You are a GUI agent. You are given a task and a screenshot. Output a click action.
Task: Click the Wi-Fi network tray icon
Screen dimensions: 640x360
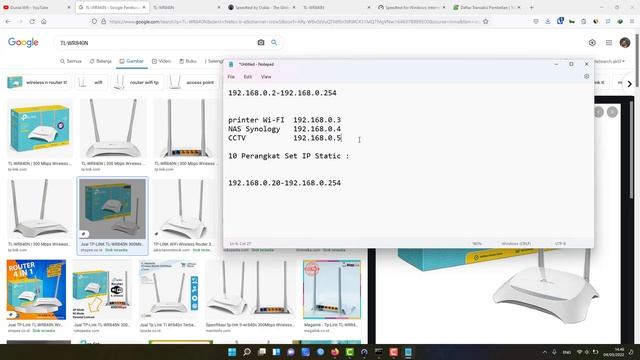click(579, 352)
